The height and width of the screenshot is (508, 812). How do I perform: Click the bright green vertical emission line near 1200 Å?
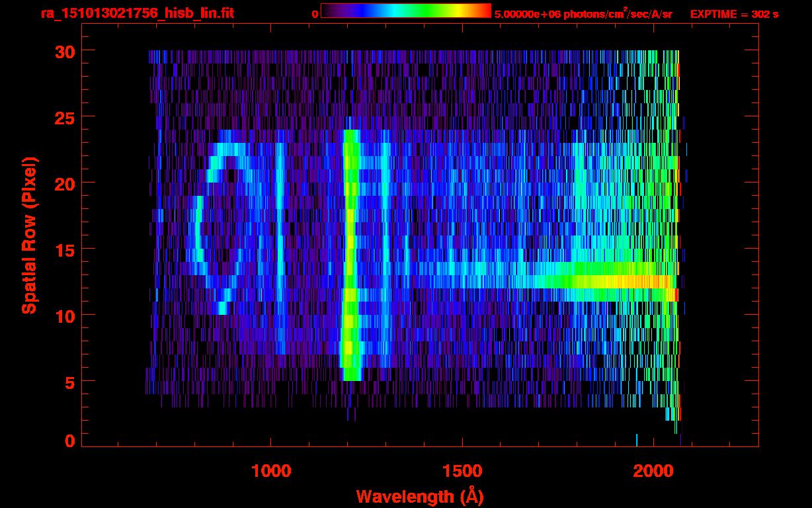pos(350,265)
